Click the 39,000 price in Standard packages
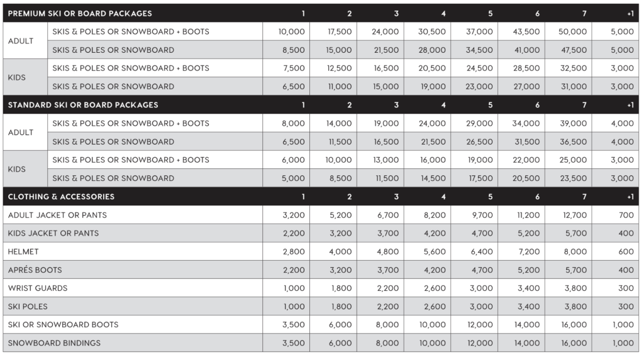 [573, 123]
